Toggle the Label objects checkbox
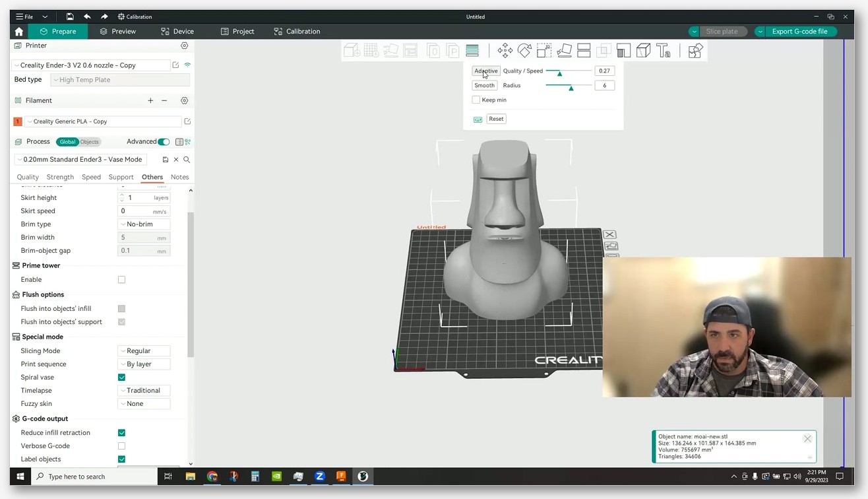The height and width of the screenshot is (499, 868). pos(121,459)
